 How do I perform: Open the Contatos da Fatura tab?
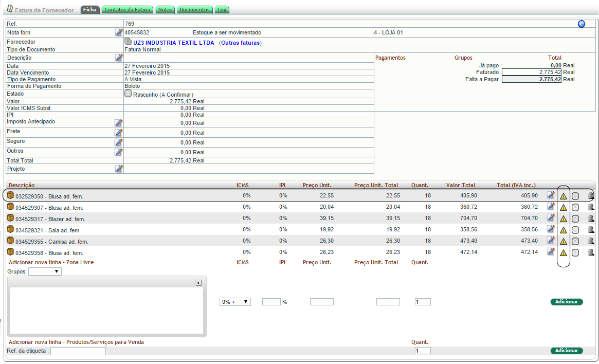pos(127,10)
